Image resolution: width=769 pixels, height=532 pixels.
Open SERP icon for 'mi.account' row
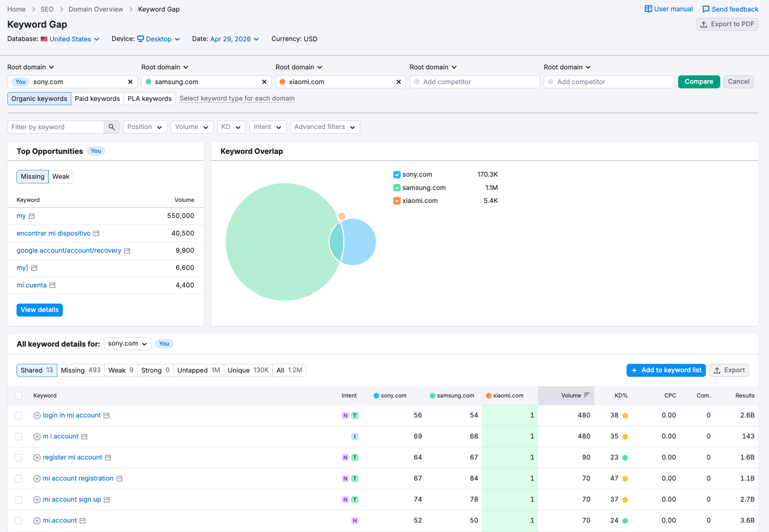point(83,521)
